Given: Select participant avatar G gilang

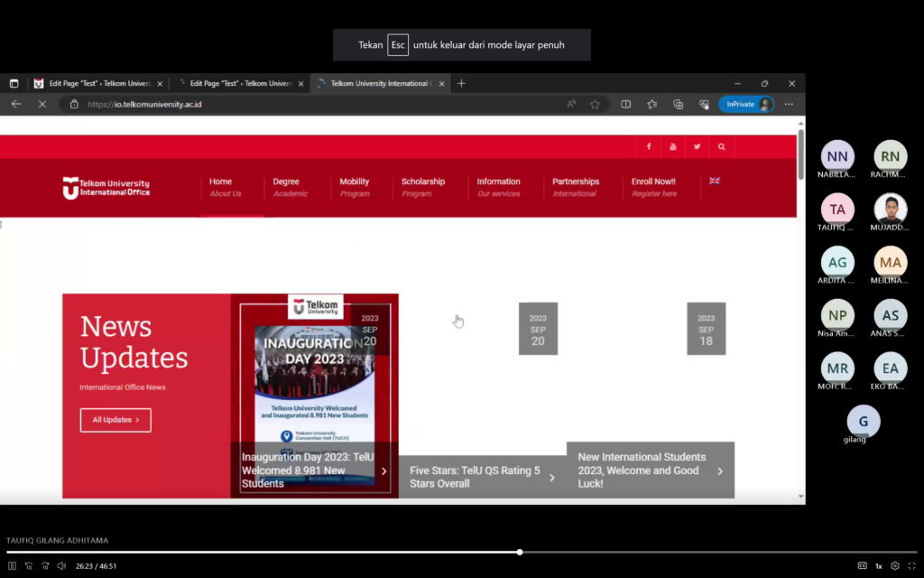Looking at the screenshot, I should [x=864, y=422].
